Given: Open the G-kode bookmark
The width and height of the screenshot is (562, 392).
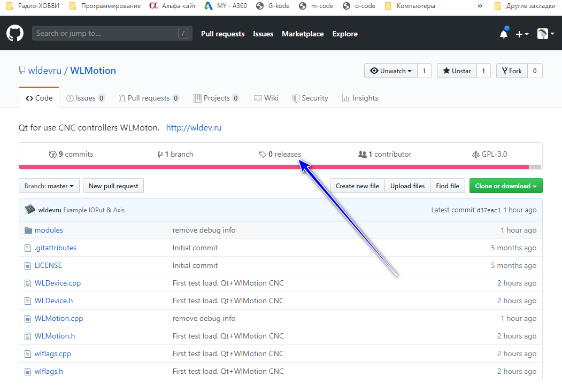Looking at the screenshot, I should 273,6.
